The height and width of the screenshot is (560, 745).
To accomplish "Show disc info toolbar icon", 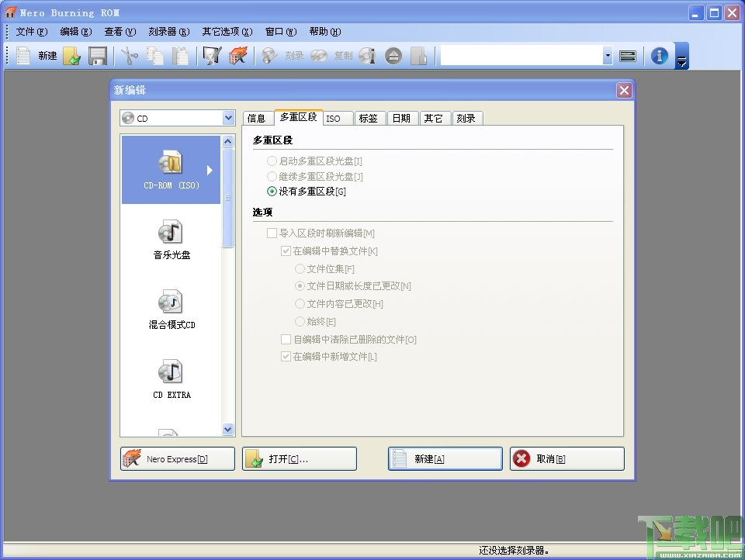I will point(367,56).
